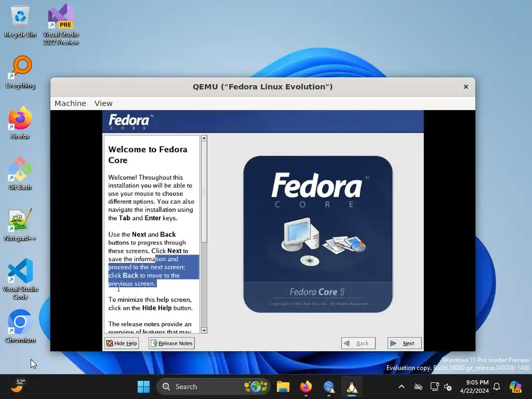The image size is (532, 399).
Task: Click the Next button in installer
Action: click(404, 343)
